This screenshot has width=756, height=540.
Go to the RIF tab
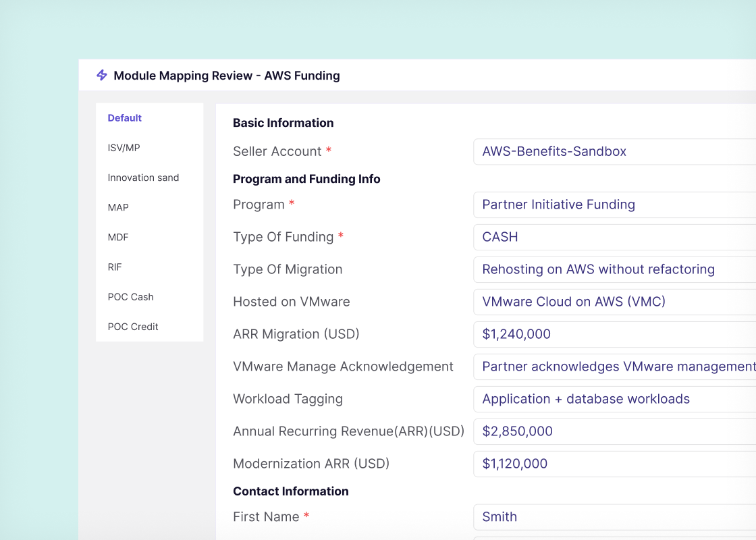point(115,267)
